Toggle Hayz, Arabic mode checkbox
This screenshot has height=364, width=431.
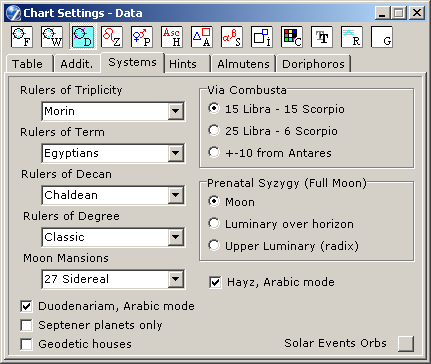[x=215, y=282]
